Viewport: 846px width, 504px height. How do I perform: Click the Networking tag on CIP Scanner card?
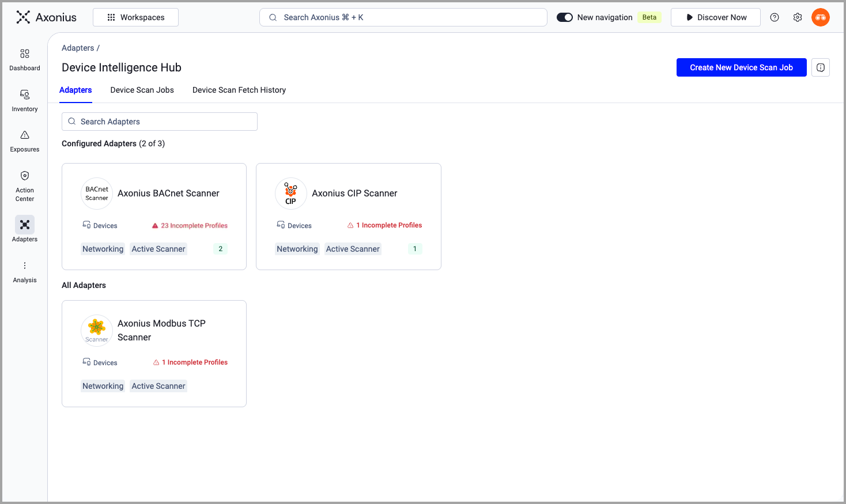(x=297, y=249)
